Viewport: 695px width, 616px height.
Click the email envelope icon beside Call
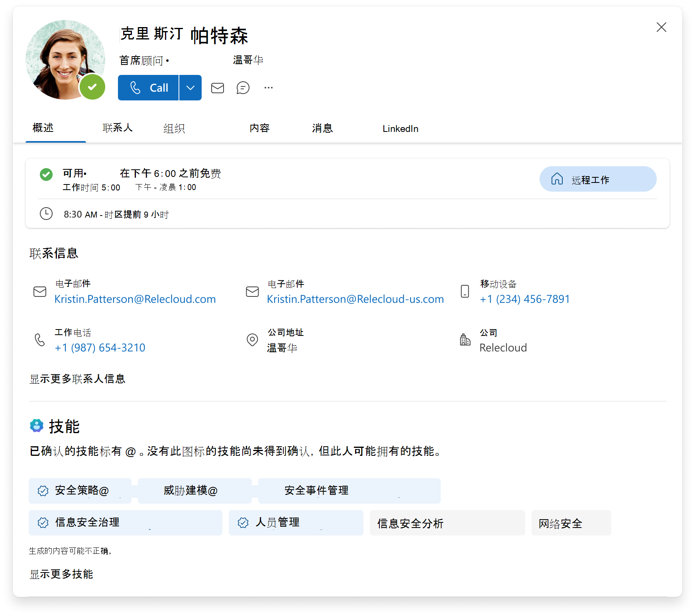pyautogui.click(x=218, y=88)
